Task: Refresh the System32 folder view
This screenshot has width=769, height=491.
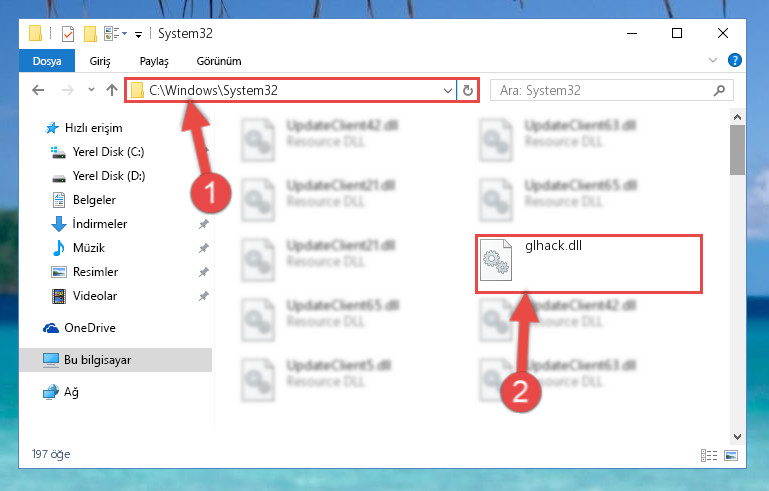Action: [467, 91]
